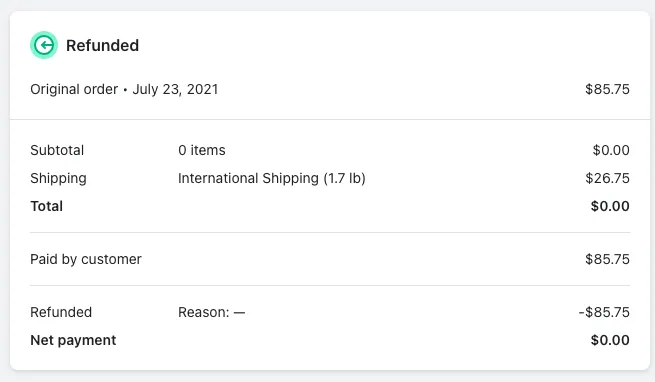Click the bold Total amount $0.00
The width and height of the screenshot is (655, 382).
click(x=610, y=206)
